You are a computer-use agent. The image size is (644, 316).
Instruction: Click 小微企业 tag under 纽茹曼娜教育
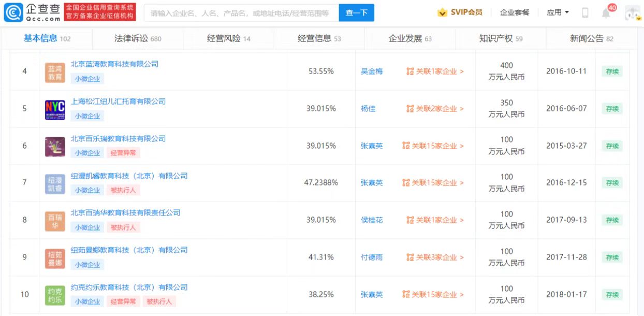87,265
